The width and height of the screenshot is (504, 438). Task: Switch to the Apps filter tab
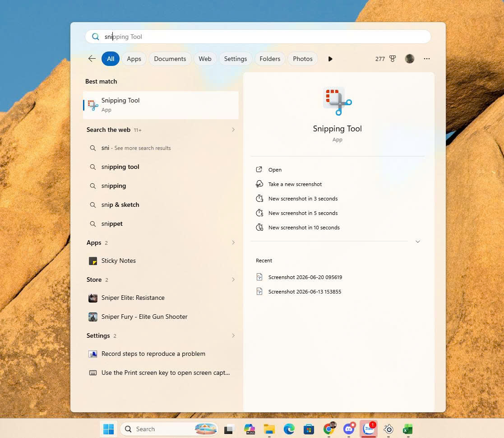coord(134,59)
